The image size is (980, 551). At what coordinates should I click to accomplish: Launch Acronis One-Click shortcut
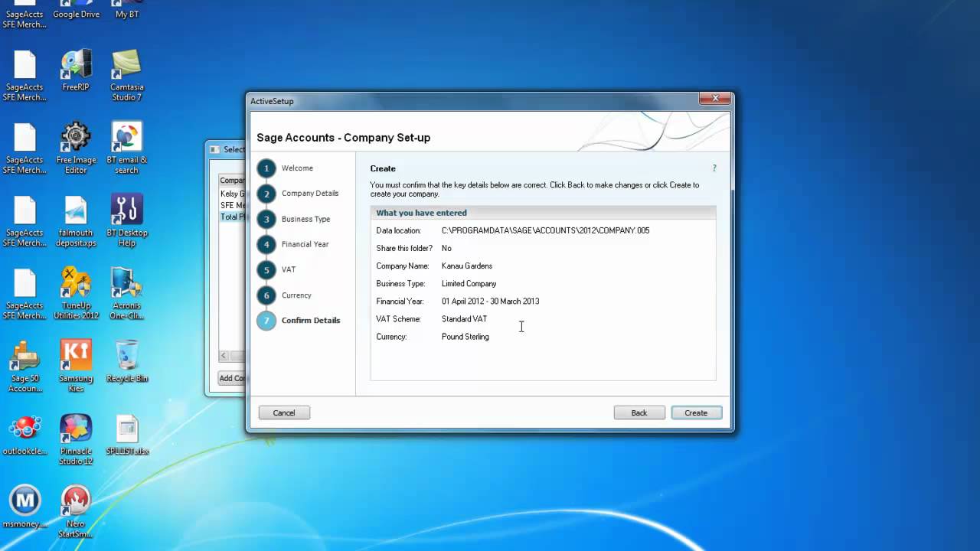point(127,294)
